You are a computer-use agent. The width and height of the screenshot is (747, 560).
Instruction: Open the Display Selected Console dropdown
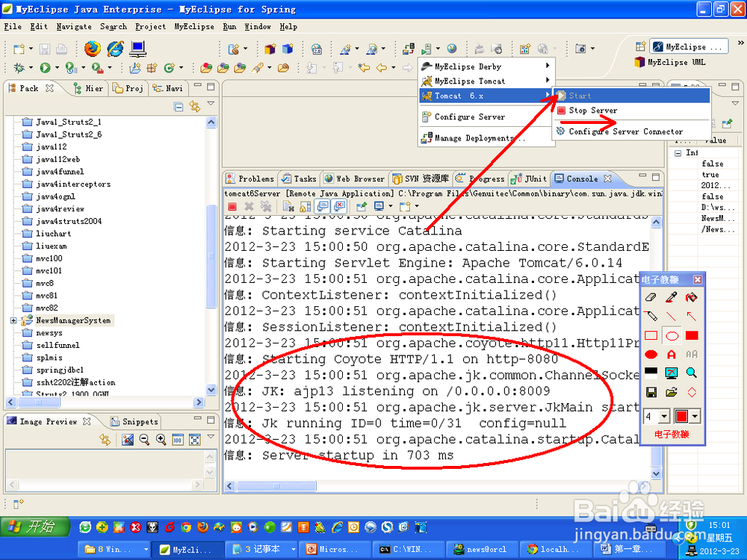[x=390, y=207]
